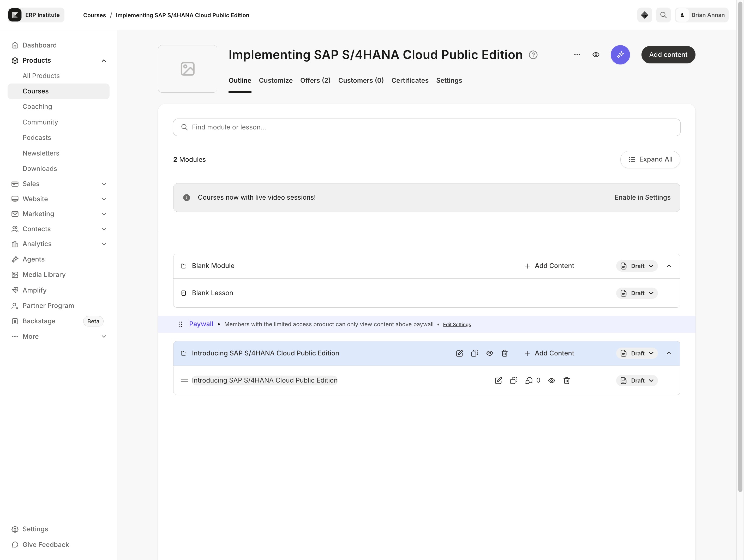Open Media Library in the sidebar
This screenshot has width=744, height=560.
coord(58,275)
